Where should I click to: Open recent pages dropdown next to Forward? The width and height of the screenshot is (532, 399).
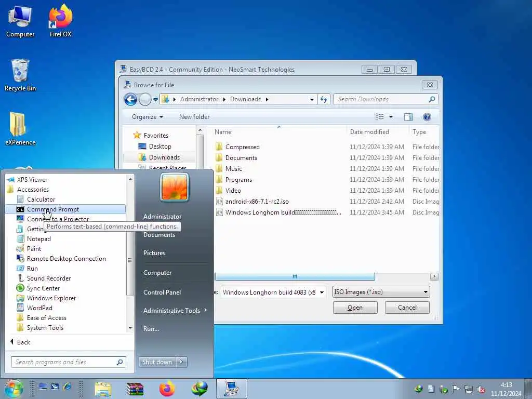point(155,100)
